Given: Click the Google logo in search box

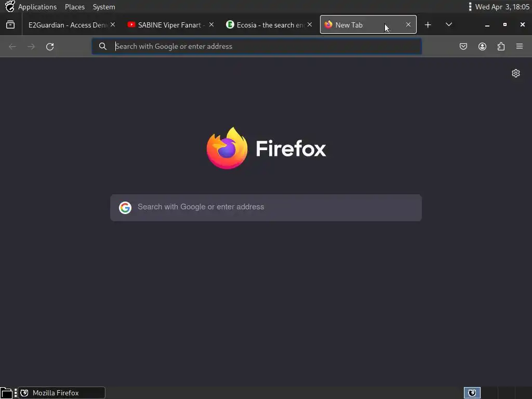Looking at the screenshot, I should [125, 208].
